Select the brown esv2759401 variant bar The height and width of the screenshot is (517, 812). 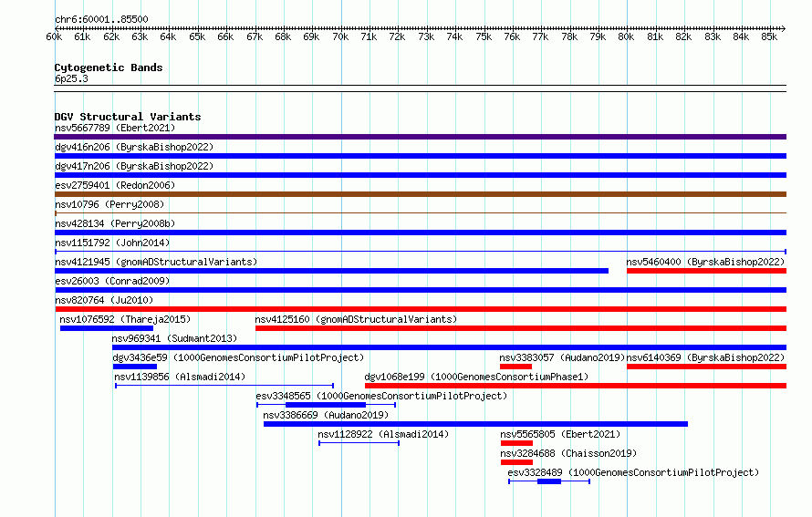point(420,194)
